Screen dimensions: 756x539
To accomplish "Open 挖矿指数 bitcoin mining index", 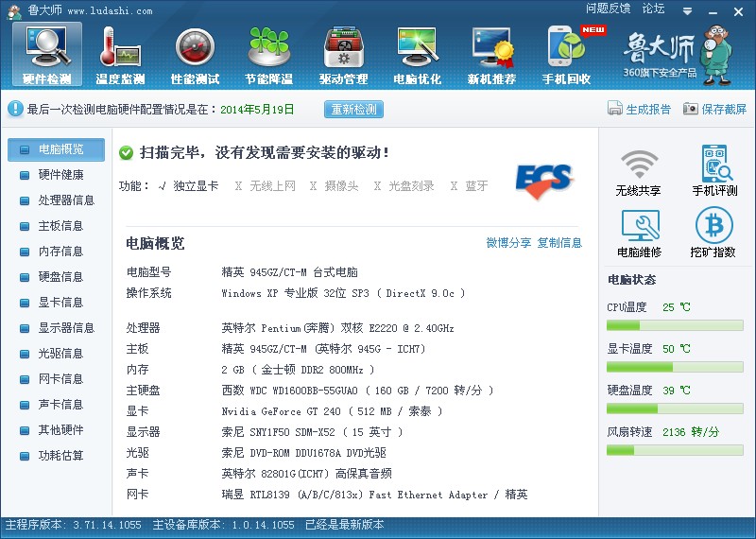I will [713, 234].
